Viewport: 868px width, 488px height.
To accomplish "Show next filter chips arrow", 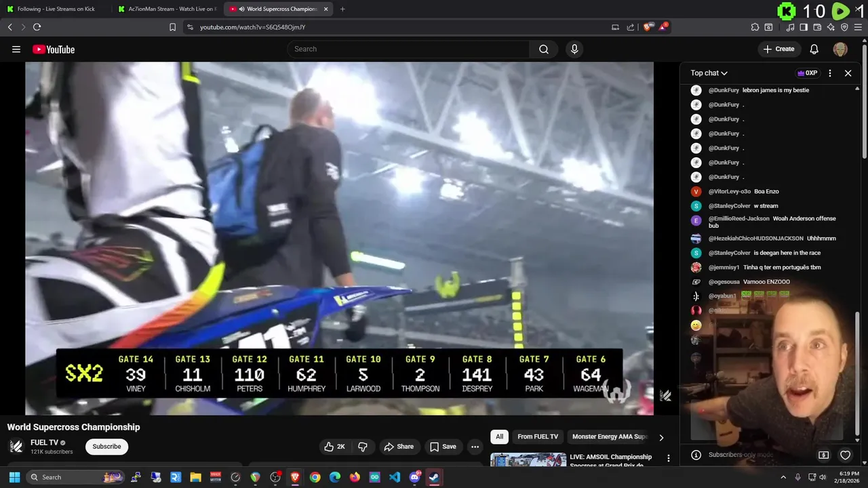I will click(x=661, y=437).
